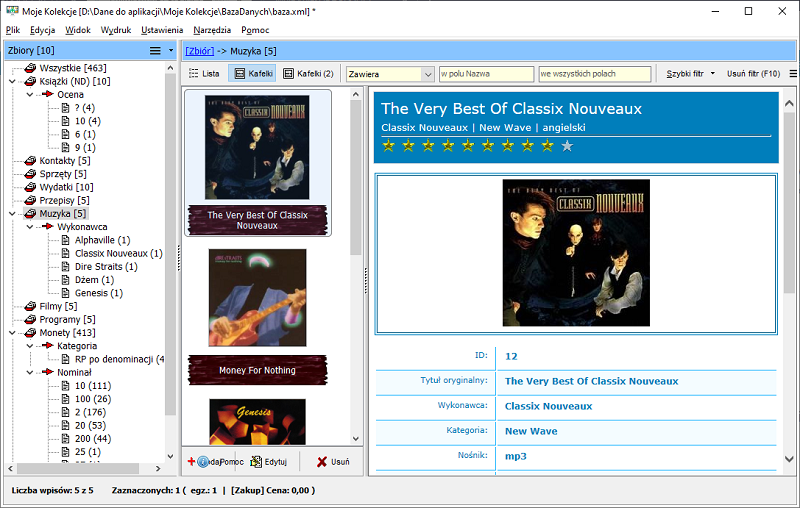The width and height of the screenshot is (800, 508).
Task: Select RP po denominacji category entry
Action: pos(119,359)
